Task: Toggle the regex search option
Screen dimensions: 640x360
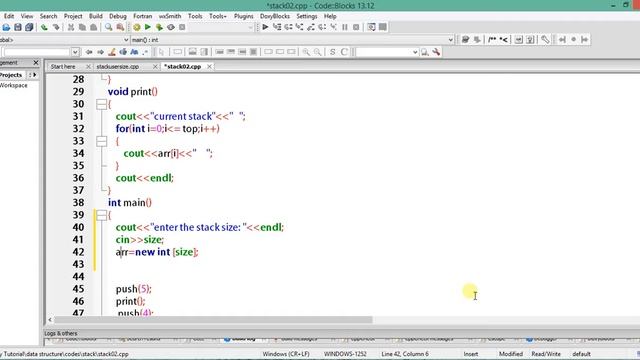Action: tap(145, 52)
